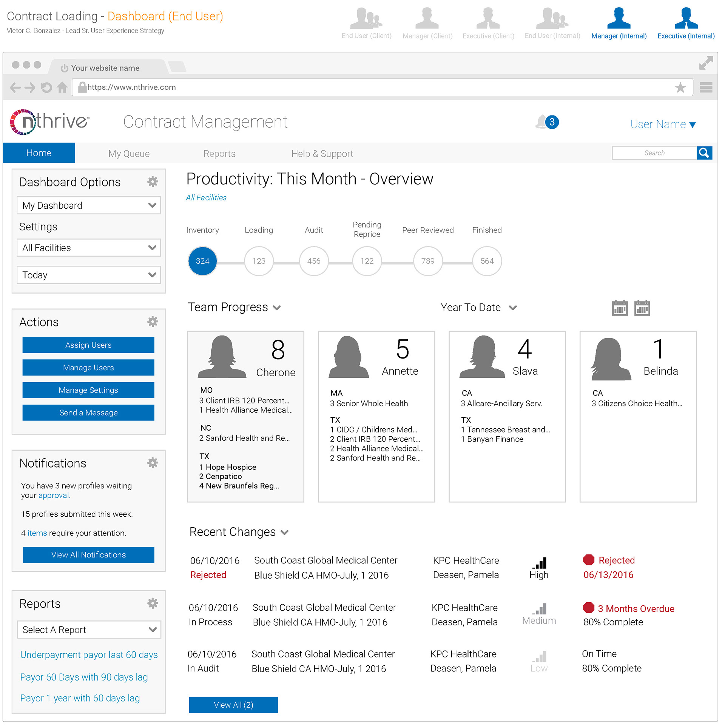Select the Inventory 324 stage circle
The image size is (725, 728).
pos(202,261)
